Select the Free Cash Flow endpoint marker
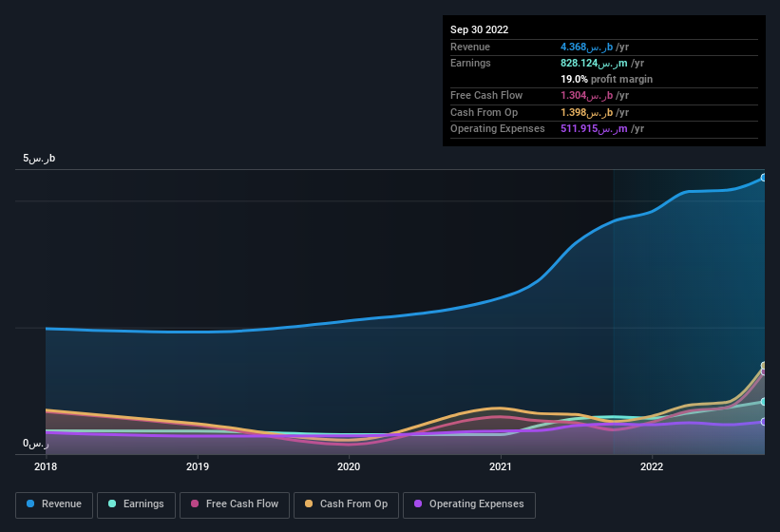The image size is (780, 532). [x=764, y=371]
